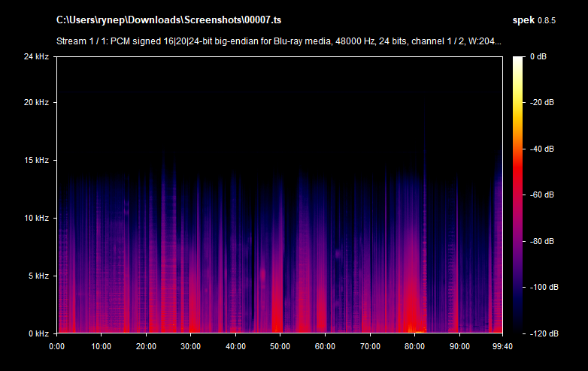588x371 pixels.
Task: Select the 20 kHz frequency axis label
Action: [x=36, y=103]
